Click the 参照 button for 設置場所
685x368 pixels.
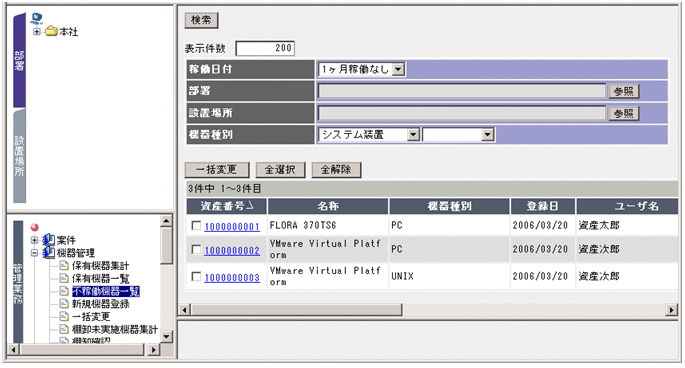coord(624,114)
